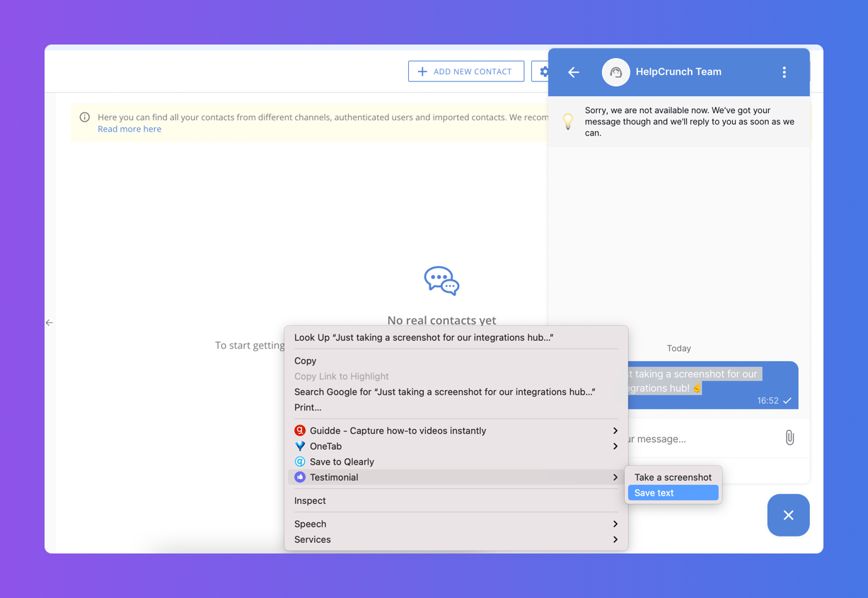The height and width of the screenshot is (598, 868).
Task: Click the delivered checkmark on sent message
Action: [x=787, y=401]
